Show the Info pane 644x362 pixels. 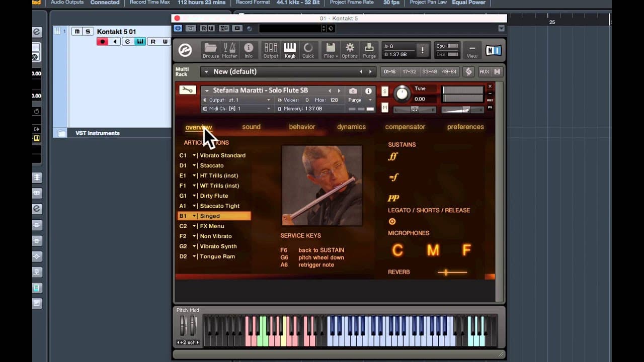pyautogui.click(x=249, y=50)
